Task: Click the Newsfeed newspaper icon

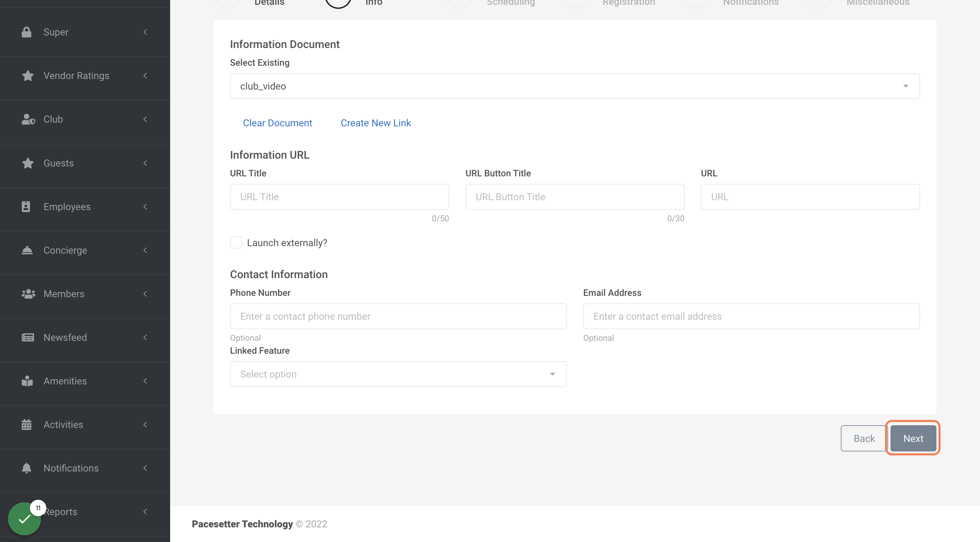Action: tap(28, 338)
